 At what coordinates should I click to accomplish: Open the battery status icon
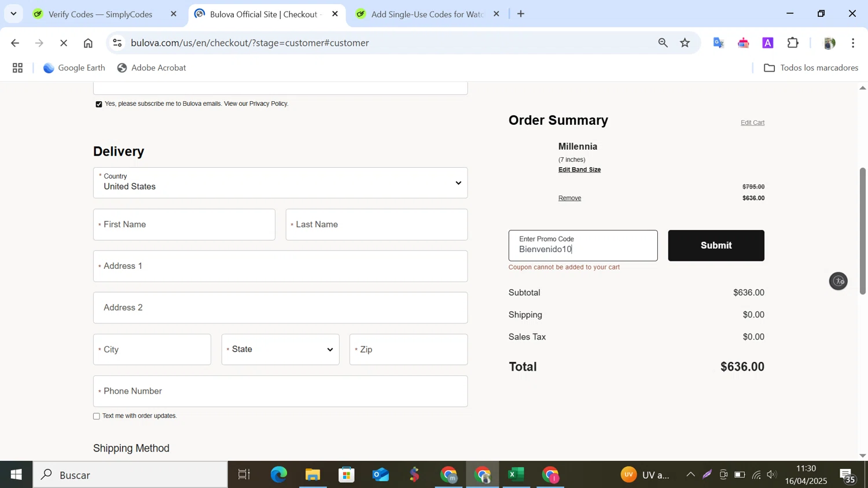[x=740, y=475]
